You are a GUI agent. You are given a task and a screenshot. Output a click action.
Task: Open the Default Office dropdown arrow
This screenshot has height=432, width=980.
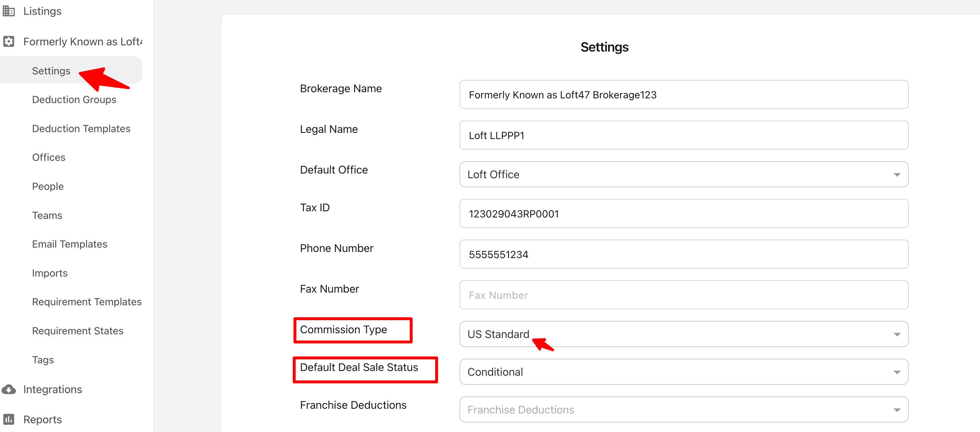pos(896,175)
